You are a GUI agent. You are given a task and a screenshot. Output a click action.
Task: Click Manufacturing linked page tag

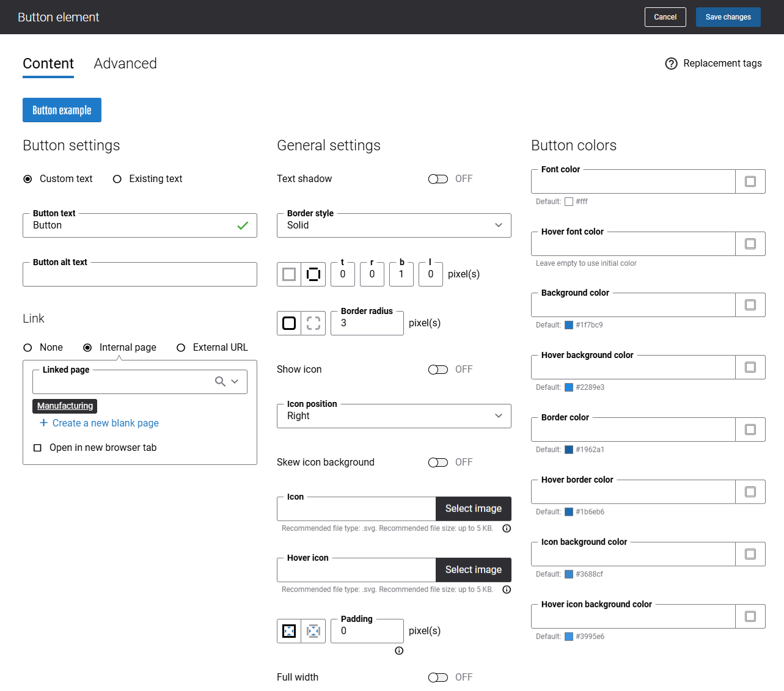[65, 406]
